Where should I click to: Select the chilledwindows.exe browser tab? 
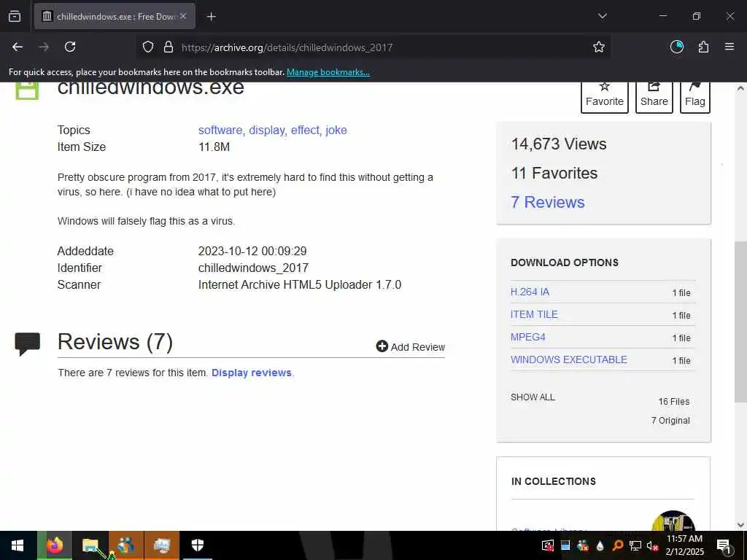pyautogui.click(x=115, y=17)
